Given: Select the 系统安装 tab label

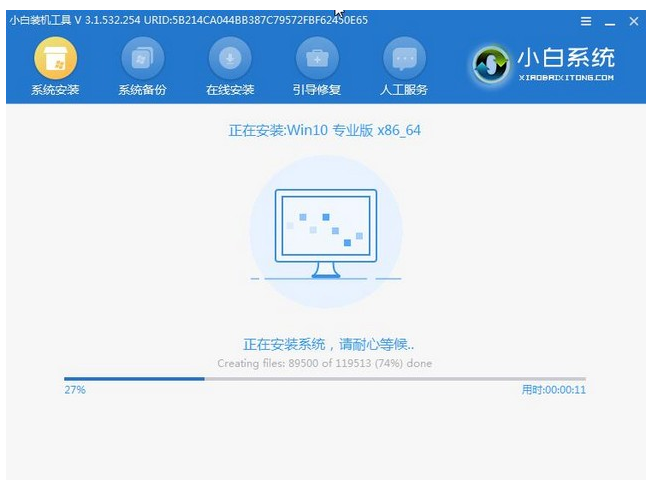Looking at the screenshot, I should tap(55, 89).
